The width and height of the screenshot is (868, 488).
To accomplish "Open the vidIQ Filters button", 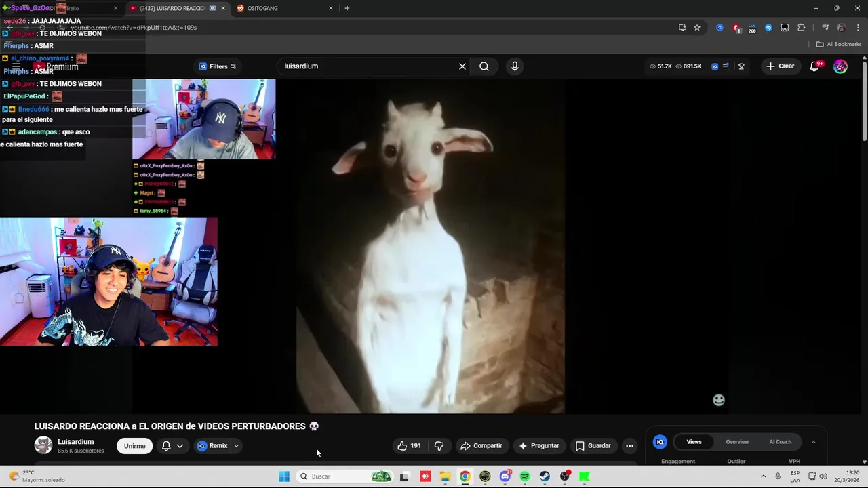I will tap(217, 66).
